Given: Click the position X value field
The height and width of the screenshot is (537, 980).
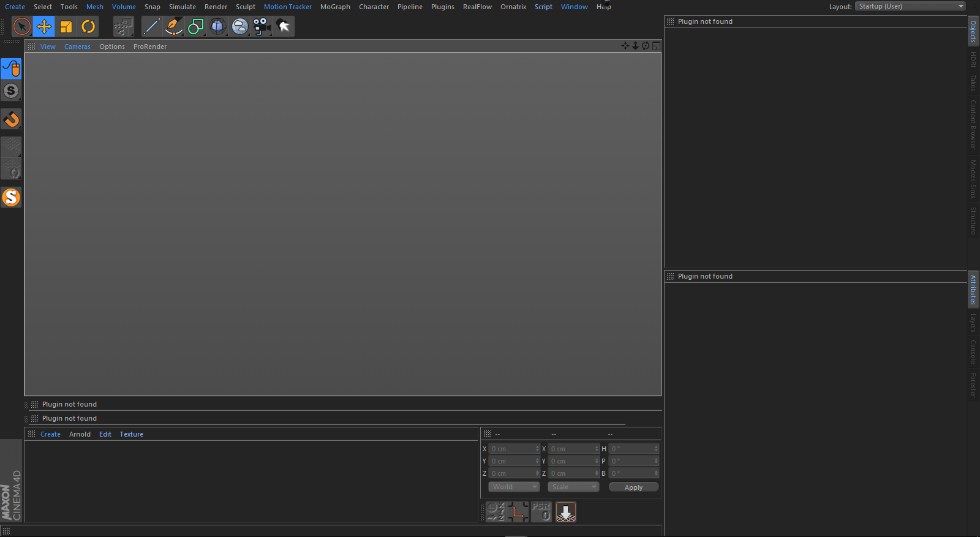Looking at the screenshot, I should [513, 449].
